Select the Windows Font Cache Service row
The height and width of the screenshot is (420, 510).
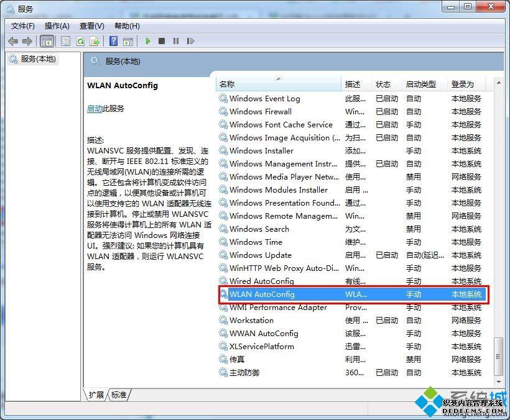[353, 124]
